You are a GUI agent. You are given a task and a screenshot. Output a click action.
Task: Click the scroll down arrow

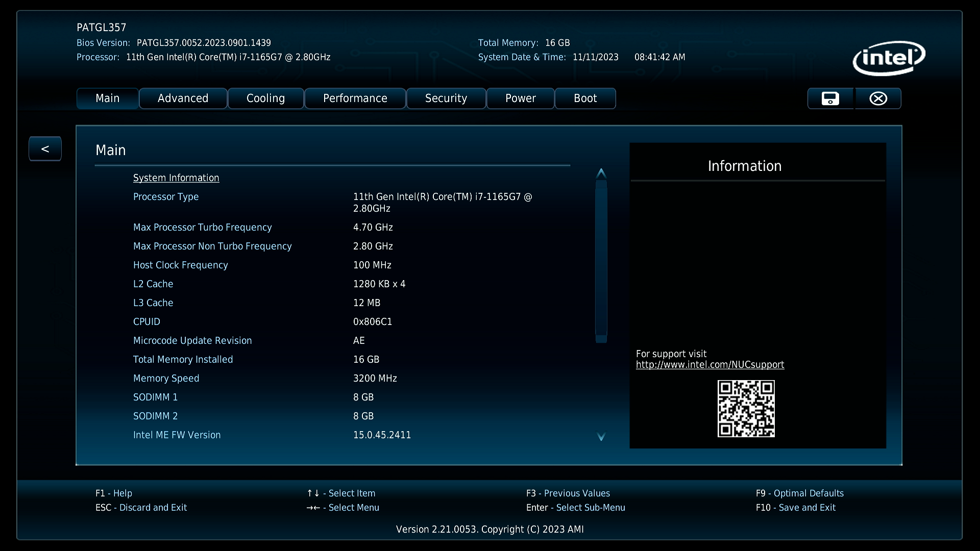[601, 437]
